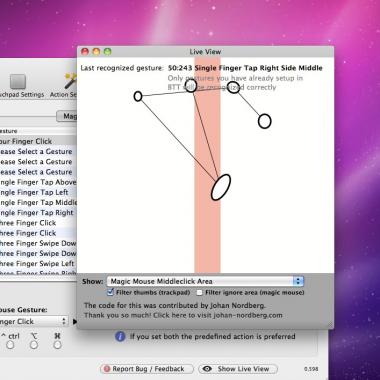Click the info icon beside predefined action note
Image resolution: width=380 pixels, height=380 pixels.
pos(120,336)
